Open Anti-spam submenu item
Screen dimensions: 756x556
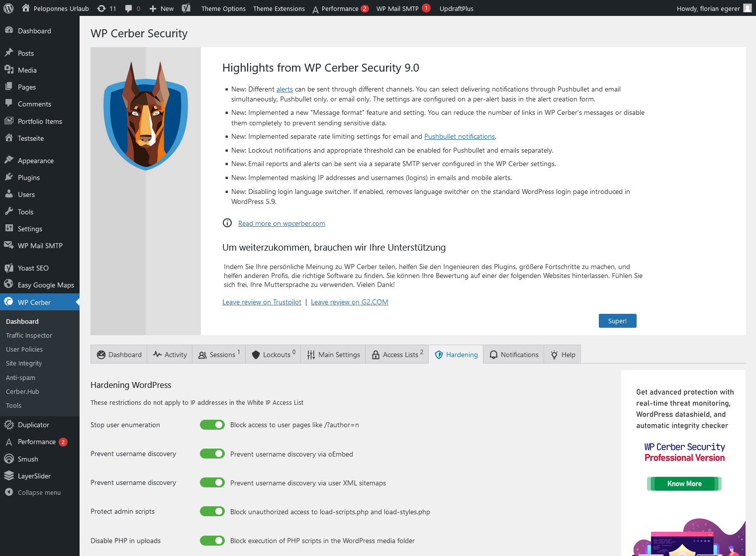(20, 377)
